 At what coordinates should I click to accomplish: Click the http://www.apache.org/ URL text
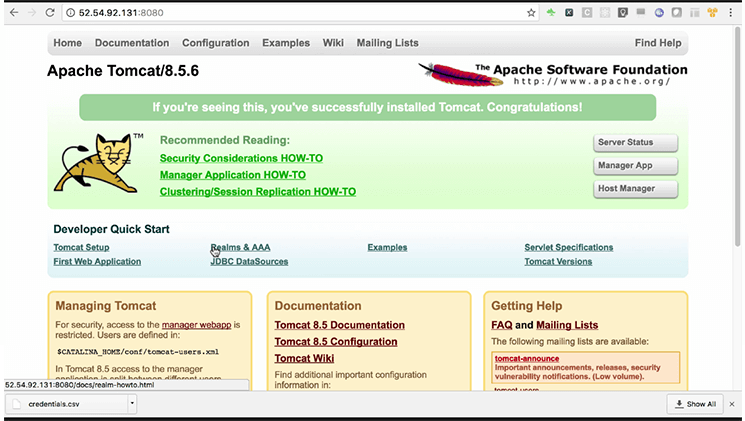592,81
